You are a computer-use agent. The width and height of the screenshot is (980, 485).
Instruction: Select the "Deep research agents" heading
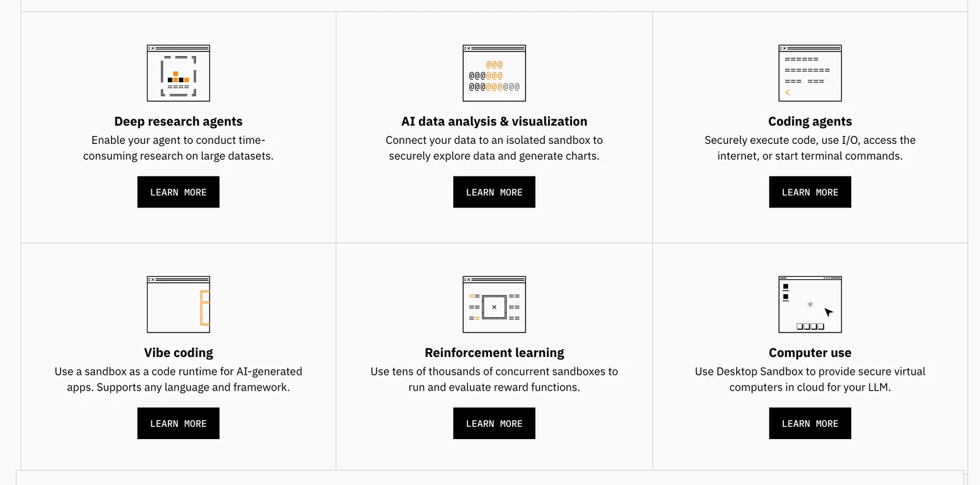click(178, 121)
